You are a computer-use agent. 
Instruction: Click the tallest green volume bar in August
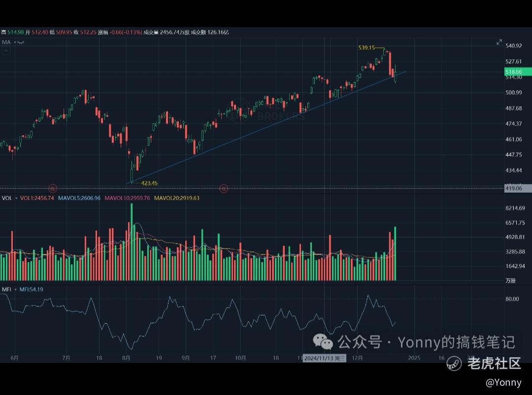point(132,242)
